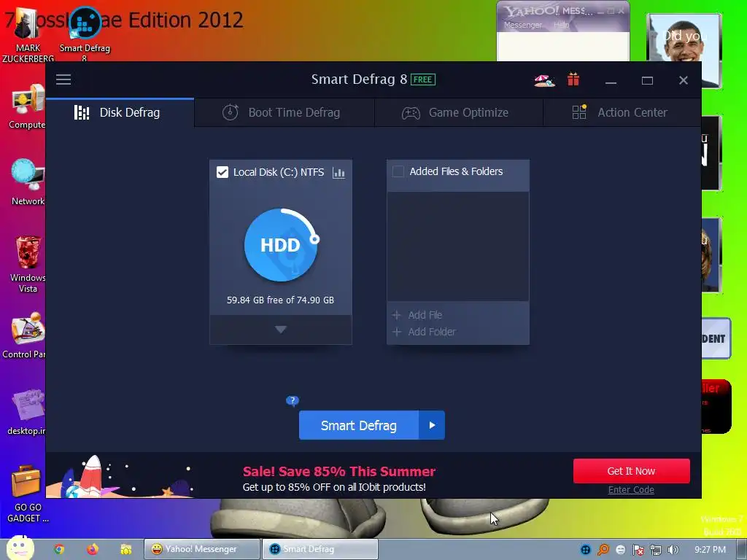This screenshot has height=560, width=747.
Task: Open Help menu in Yahoo! Messenger window
Action: (561, 25)
